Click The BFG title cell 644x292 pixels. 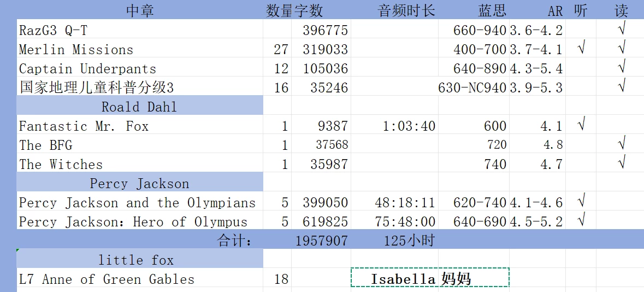(140, 144)
